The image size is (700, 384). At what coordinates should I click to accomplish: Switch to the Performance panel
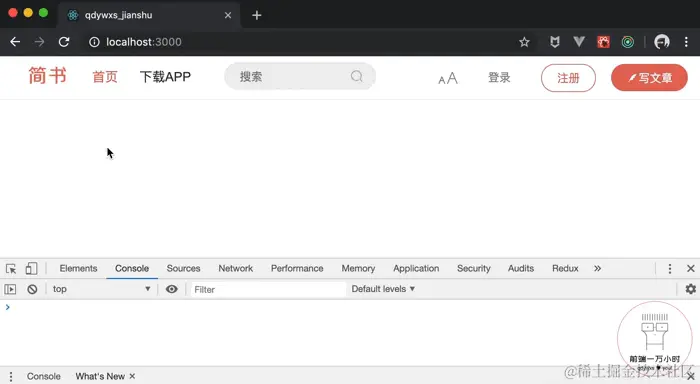click(x=297, y=268)
